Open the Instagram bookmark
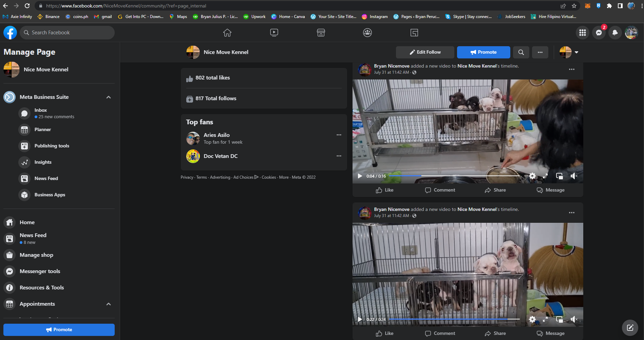 coord(375,17)
